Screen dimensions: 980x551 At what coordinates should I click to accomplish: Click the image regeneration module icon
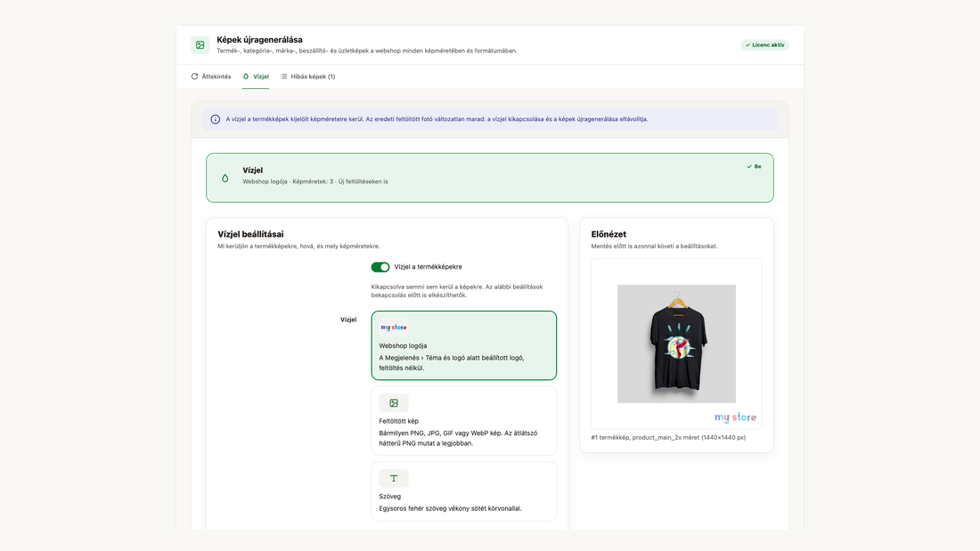(200, 45)
